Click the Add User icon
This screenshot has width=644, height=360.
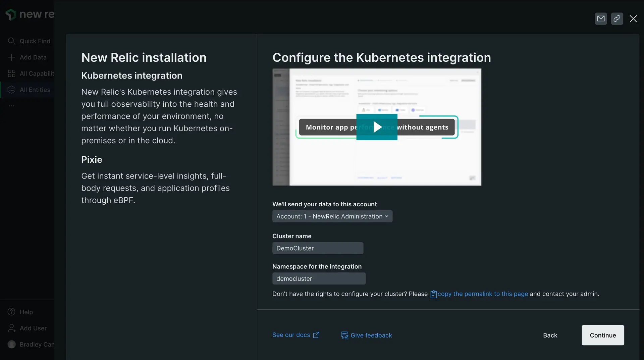(11, 328)
